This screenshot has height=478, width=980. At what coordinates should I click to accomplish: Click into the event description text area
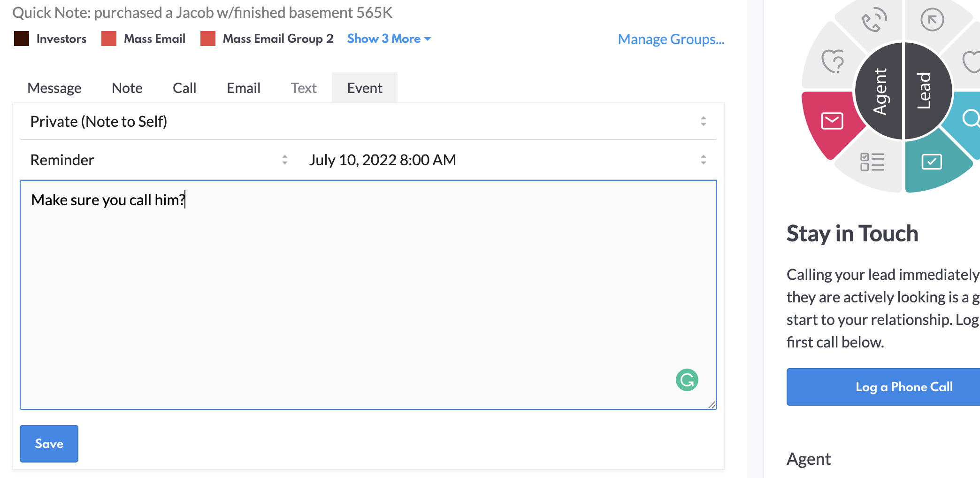(368, 295)
